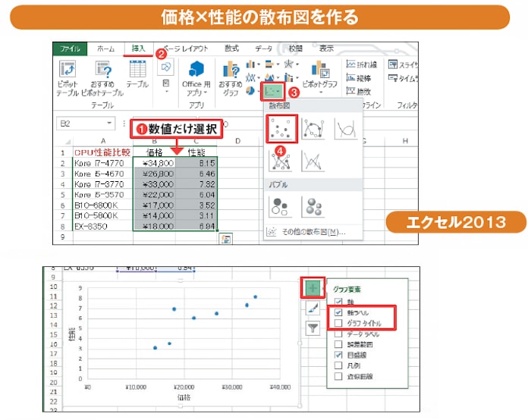Expand the Name Box dropdown arrow
The image size is (528, 420).
tap(109, 124)
